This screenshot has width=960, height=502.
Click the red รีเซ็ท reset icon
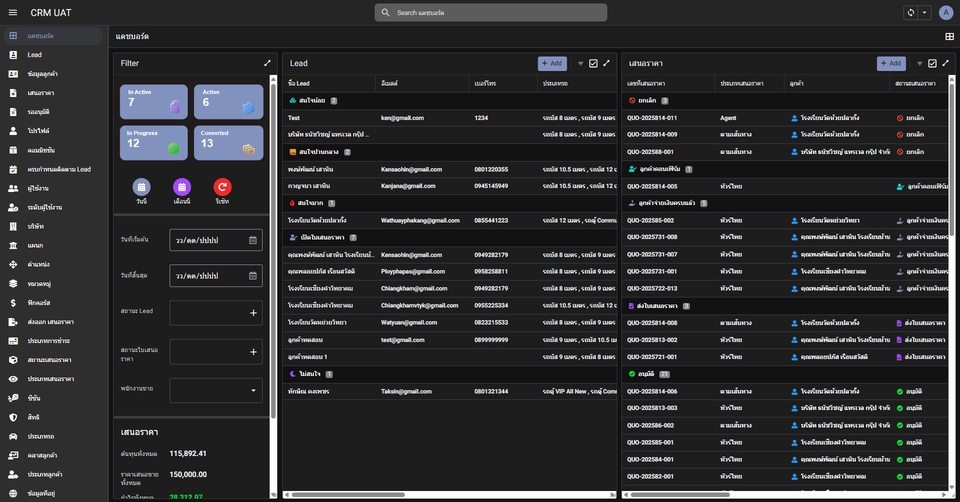(x=222, y=187)
